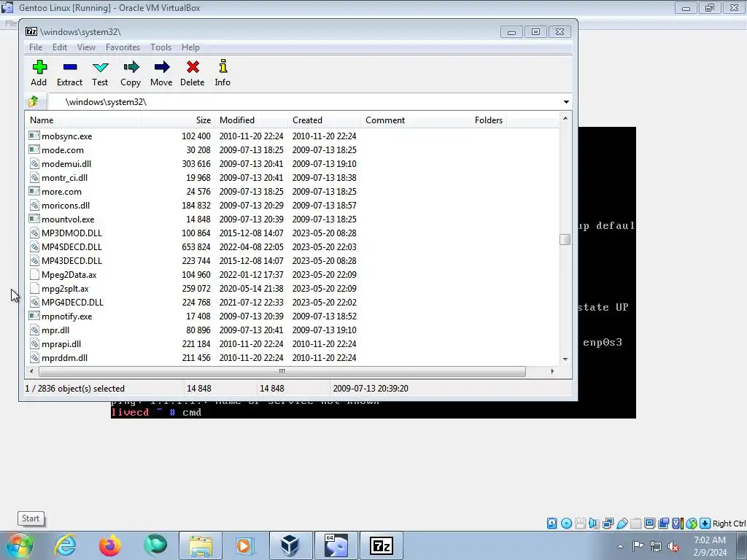747x560 pixels.
Task: Select the mprapi.dll file
Action: (x=61, y=344)
